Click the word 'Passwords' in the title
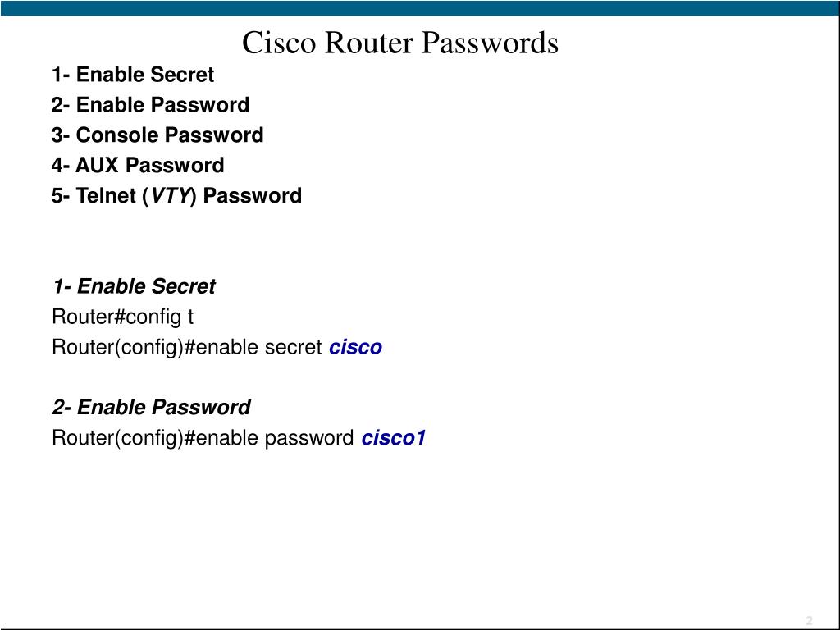 [490, 43]
